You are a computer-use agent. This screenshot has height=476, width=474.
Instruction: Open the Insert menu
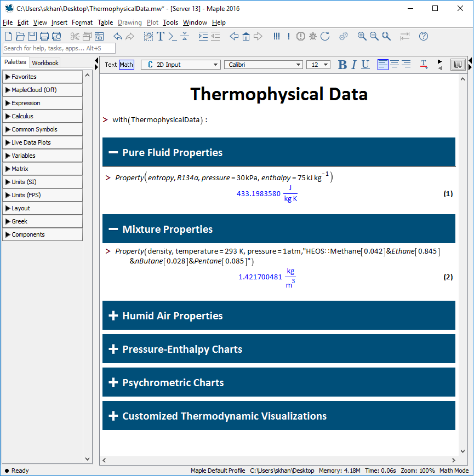tap(59, 22)
